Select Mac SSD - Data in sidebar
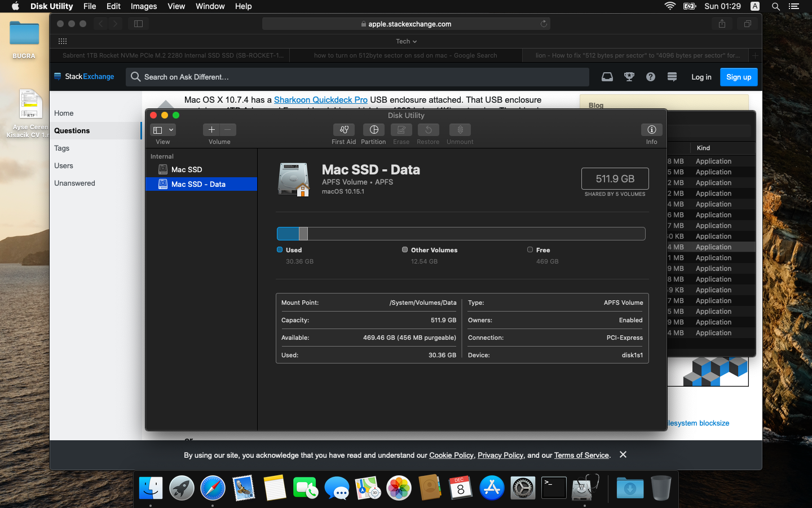This screenshot has width=812, height=508. [x=201, y=184]
